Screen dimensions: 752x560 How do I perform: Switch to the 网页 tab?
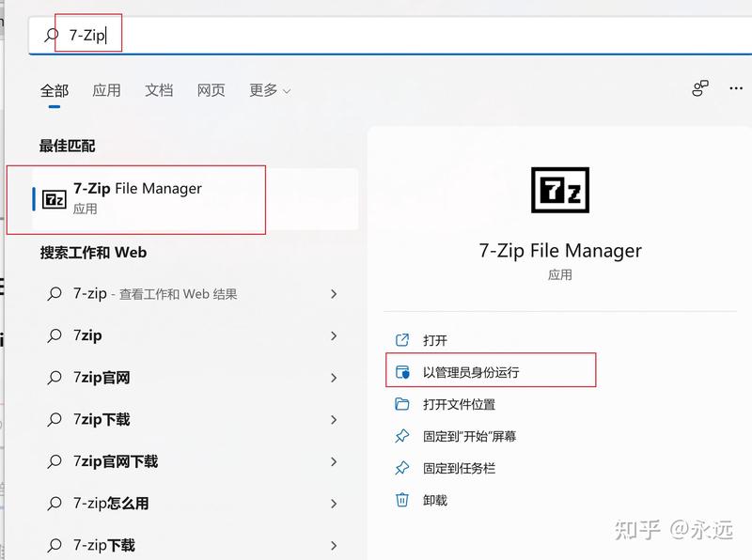coord(211,90)
